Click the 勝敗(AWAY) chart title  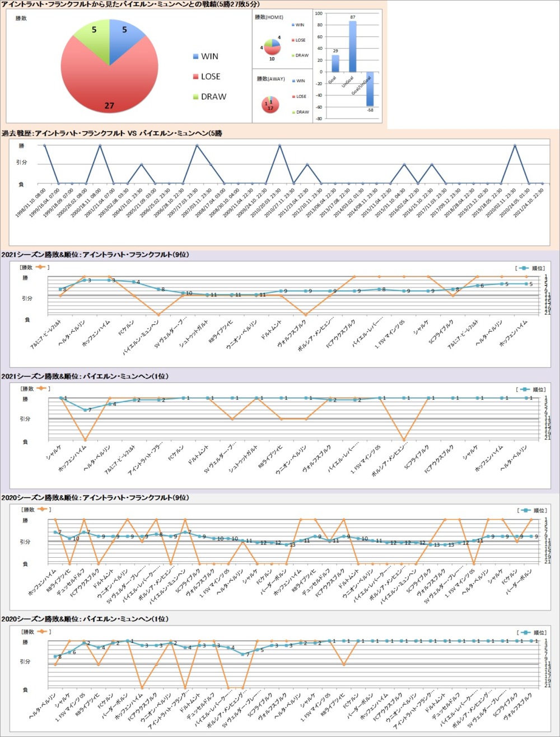point(271,79)
